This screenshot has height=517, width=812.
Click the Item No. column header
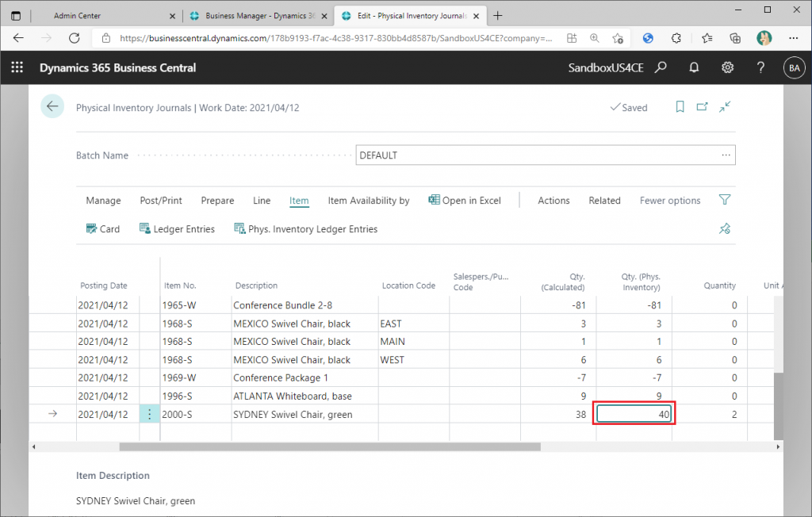(x=180, y=285)
